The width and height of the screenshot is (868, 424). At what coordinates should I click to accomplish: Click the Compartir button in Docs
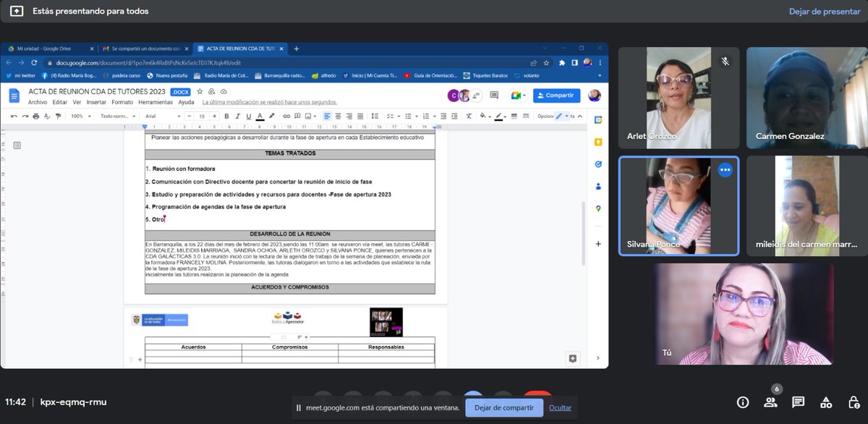click(x=556, y=95)
